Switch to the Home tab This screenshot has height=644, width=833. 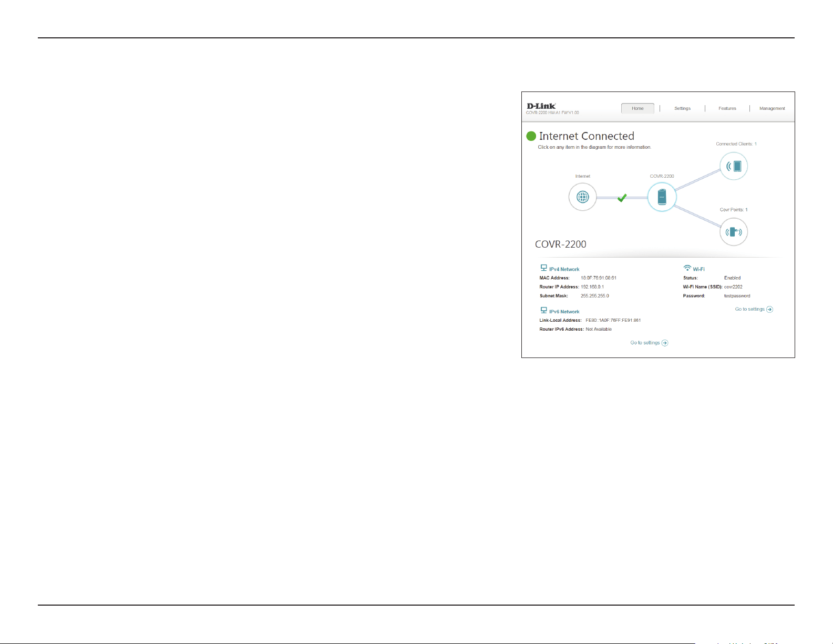click(637, 108)
